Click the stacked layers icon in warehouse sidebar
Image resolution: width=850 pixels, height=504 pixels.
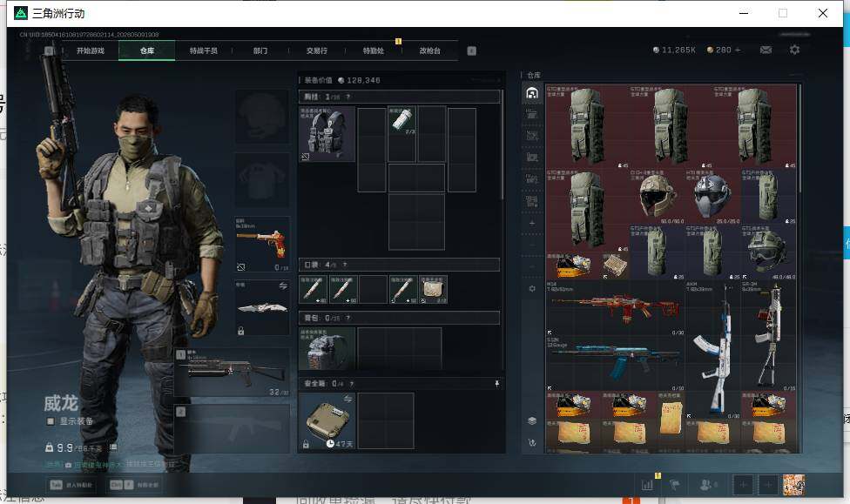pyautogui.click(x=532, y=420)
